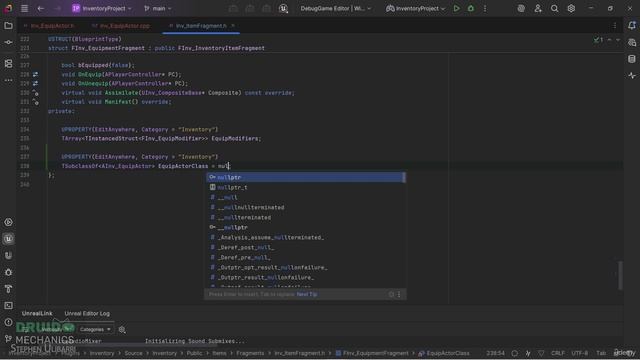Click Fragments breadcrumb in path bar
The width and height of the screenshot is (640, 360).
250,353
